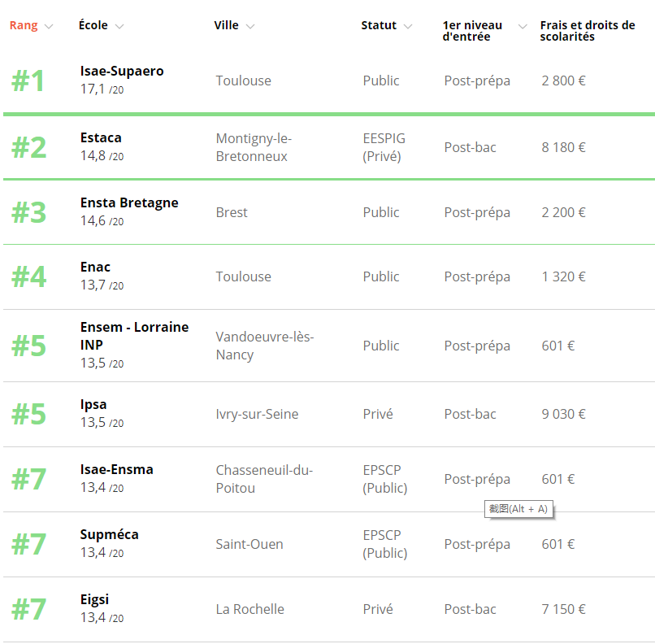Viewport: 655px width, 644px height.
Task: Sort by the Rang column chevron
Action: point(49,26)
